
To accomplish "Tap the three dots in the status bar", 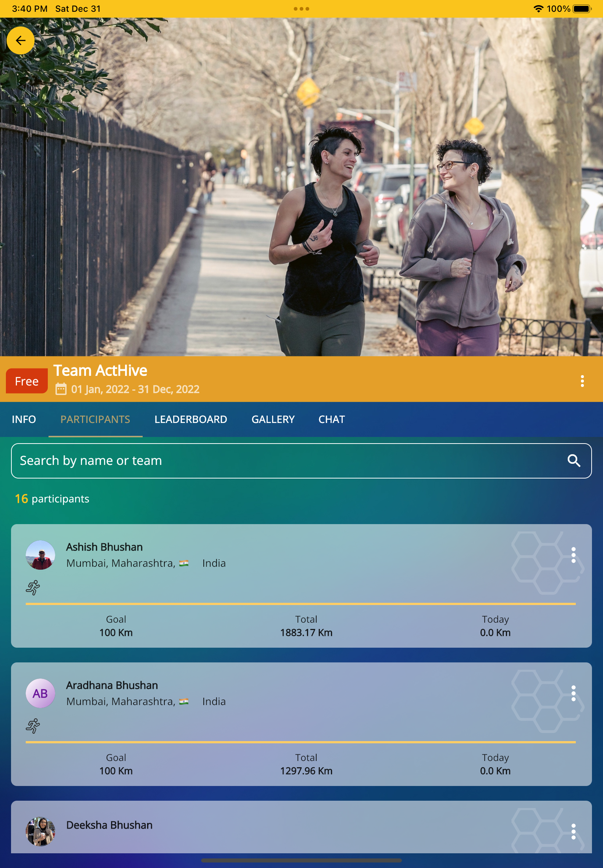I will click(301, 9).
